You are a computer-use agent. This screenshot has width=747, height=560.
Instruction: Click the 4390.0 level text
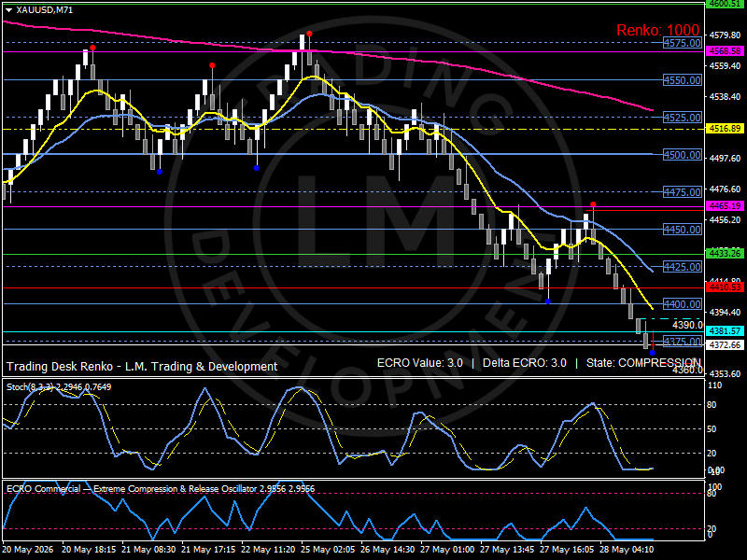(687, 325)
